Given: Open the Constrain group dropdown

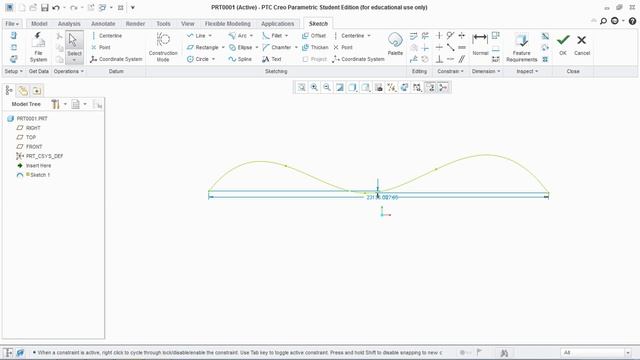Looking at the screenshot, I should [x=450, y=71].
